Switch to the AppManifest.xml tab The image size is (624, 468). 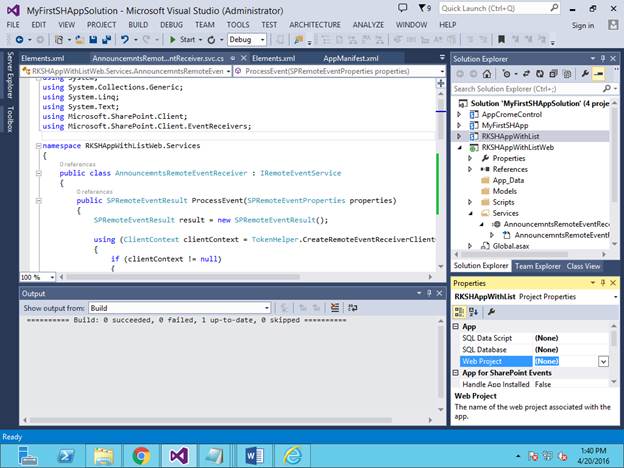click(350, 59)
